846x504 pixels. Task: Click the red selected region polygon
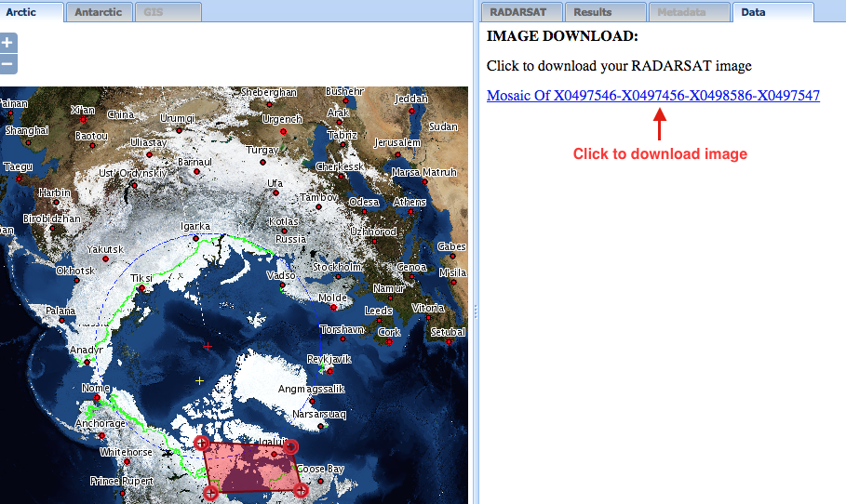(x=251, y=468)
